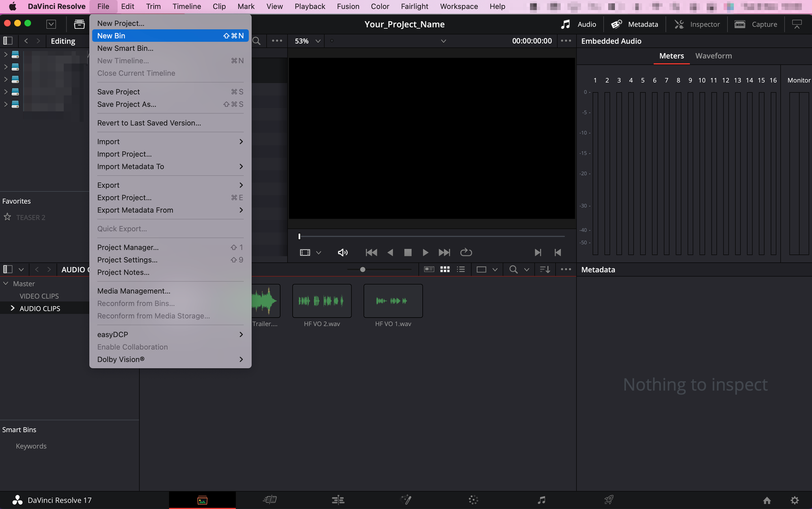Choose New Smart Bin from the File menu

[x=125, y=48]
